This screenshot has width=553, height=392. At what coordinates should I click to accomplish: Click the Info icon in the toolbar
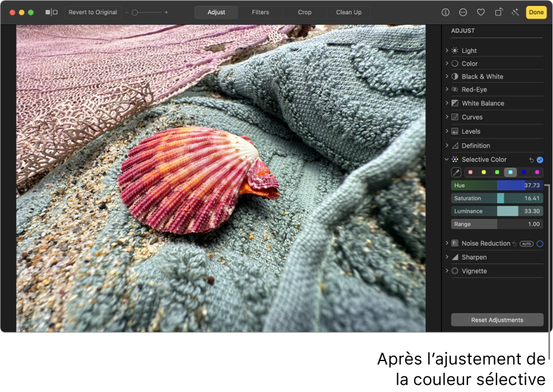point(445,12)
